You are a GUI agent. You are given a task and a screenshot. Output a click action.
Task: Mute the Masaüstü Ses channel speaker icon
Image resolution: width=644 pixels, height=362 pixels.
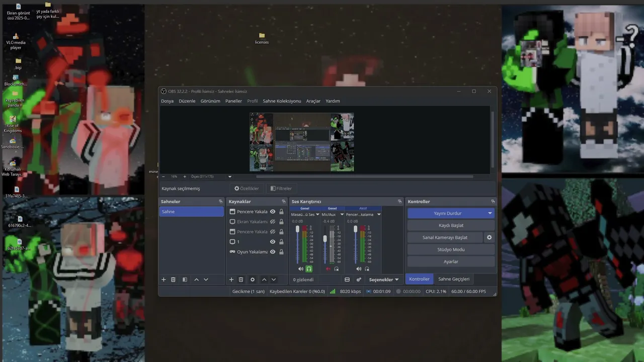pos(301,269)
